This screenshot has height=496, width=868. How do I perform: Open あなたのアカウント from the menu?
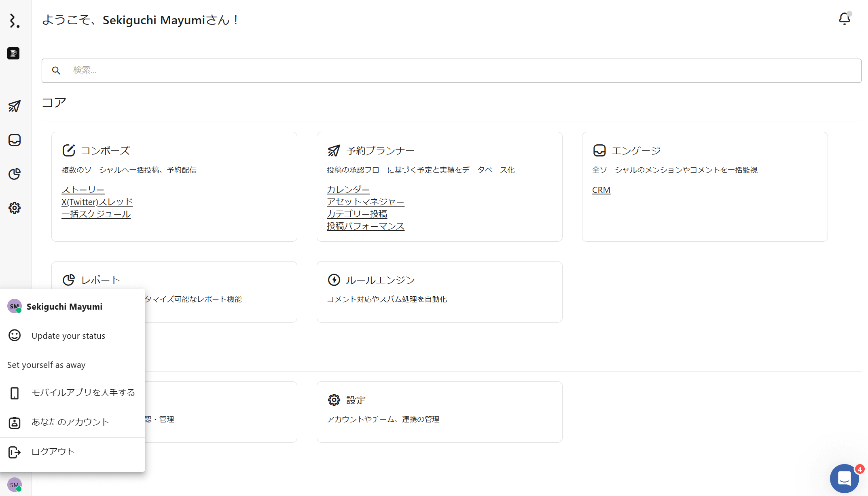coord(70,422)
